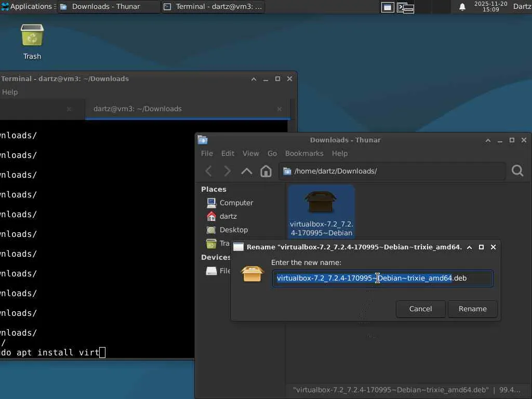Click the Thunar window's title bar icon
The height and width of the screenshot is (399, 532).
tap(203, 140)
